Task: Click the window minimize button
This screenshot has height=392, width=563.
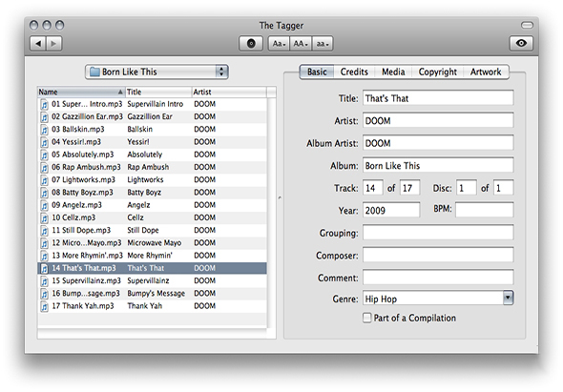Action: tap(47, 25)
